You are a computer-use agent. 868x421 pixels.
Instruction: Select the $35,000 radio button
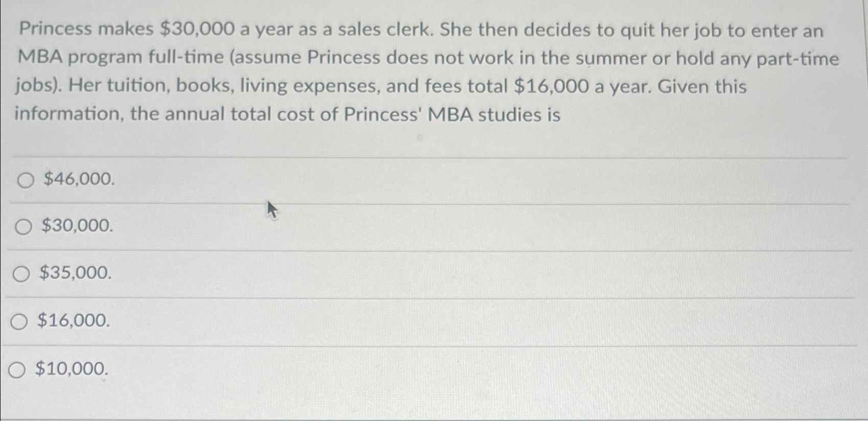[x=21, y=274]
